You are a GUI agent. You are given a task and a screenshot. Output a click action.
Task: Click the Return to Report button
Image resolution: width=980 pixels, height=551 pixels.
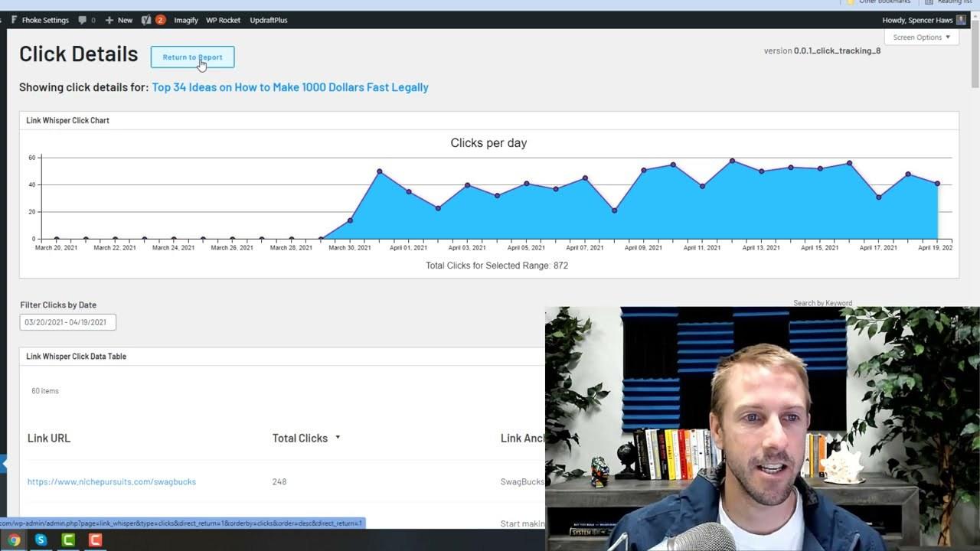tap(192, 57)
